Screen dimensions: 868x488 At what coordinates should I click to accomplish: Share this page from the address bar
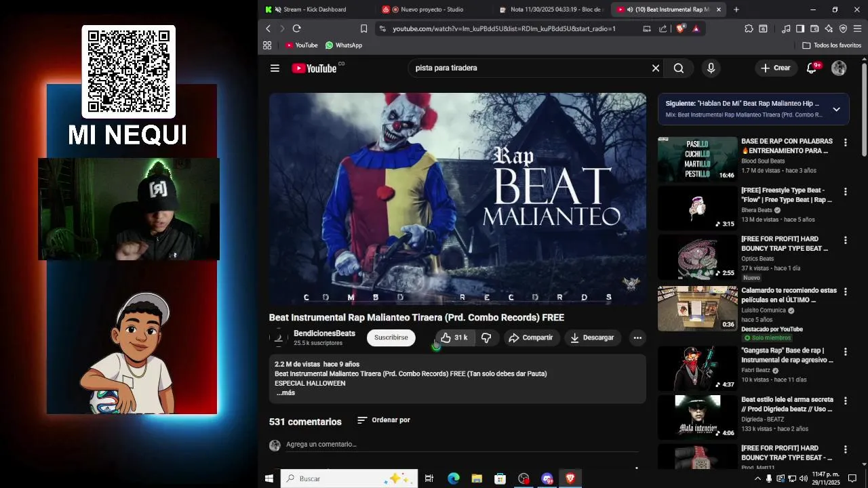[663, 28]
